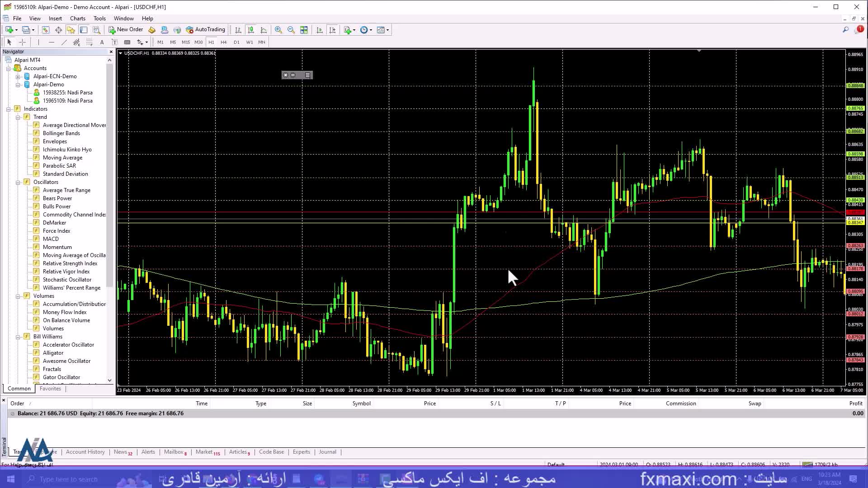Toggle the AutoTrading button

pos(206,30)
